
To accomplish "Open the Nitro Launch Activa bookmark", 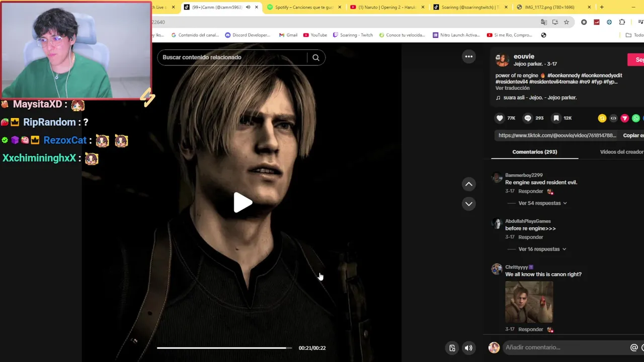I will click(456, 35).
